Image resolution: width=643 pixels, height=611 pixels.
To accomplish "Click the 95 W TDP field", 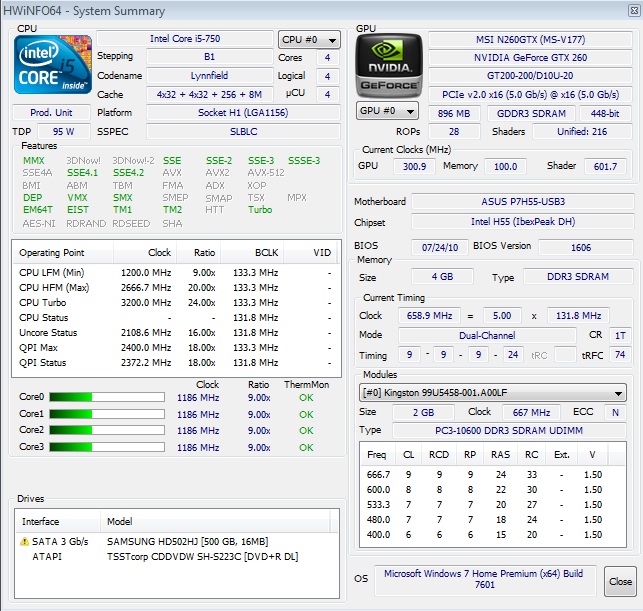I will click(x=64, y=132).
